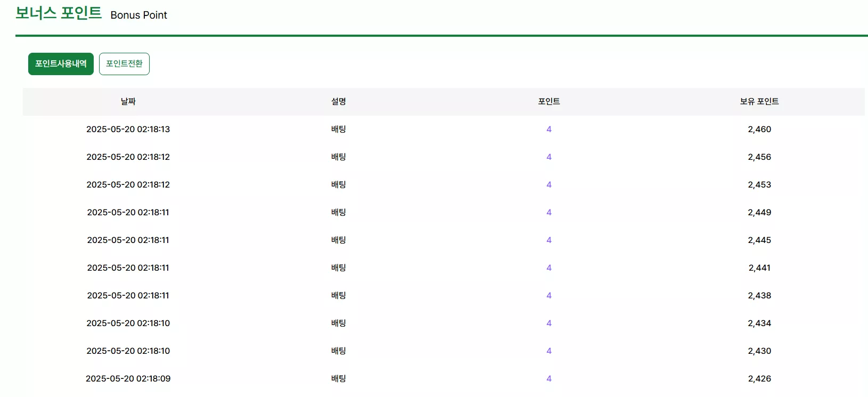This screenshot has width=868, height=397.
Task: Click the balance value 2,445
Action: tap(759, 240)
